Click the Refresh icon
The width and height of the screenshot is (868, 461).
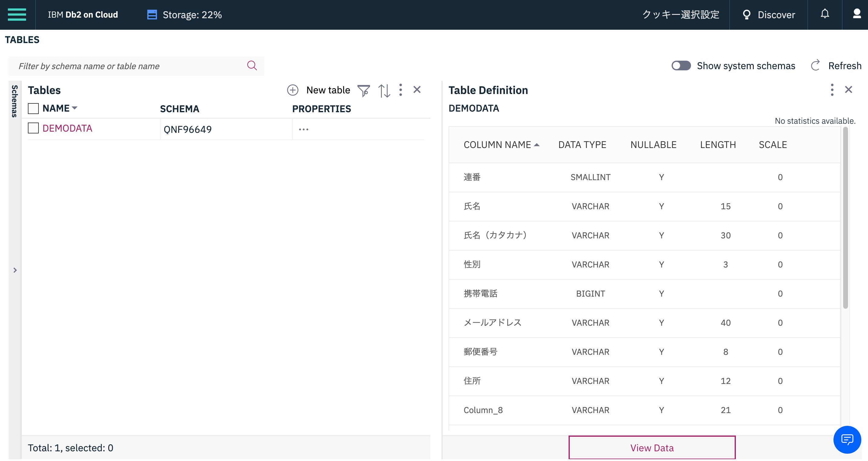[815, 66]
